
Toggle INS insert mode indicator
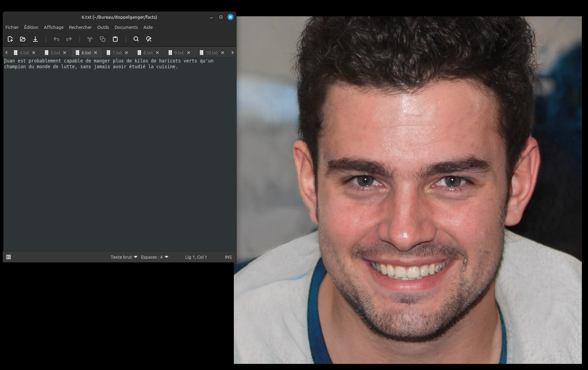[x=228, y=257]
